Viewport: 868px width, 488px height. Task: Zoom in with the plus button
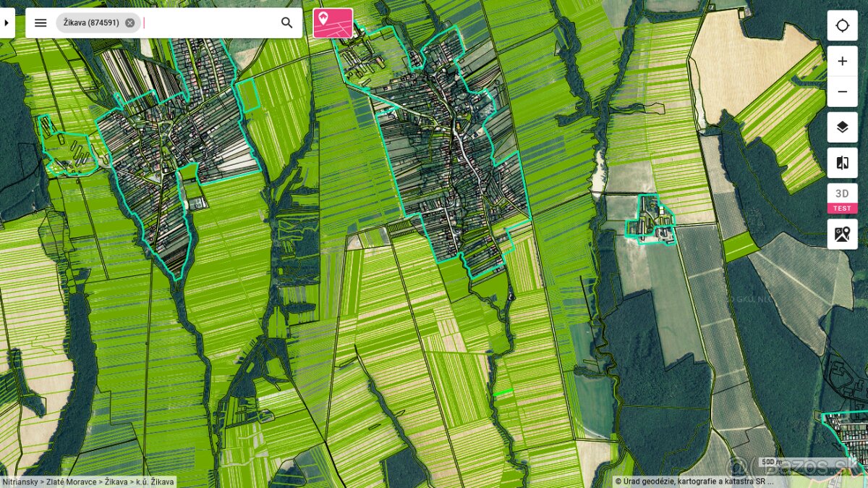(x=843, y=62)
